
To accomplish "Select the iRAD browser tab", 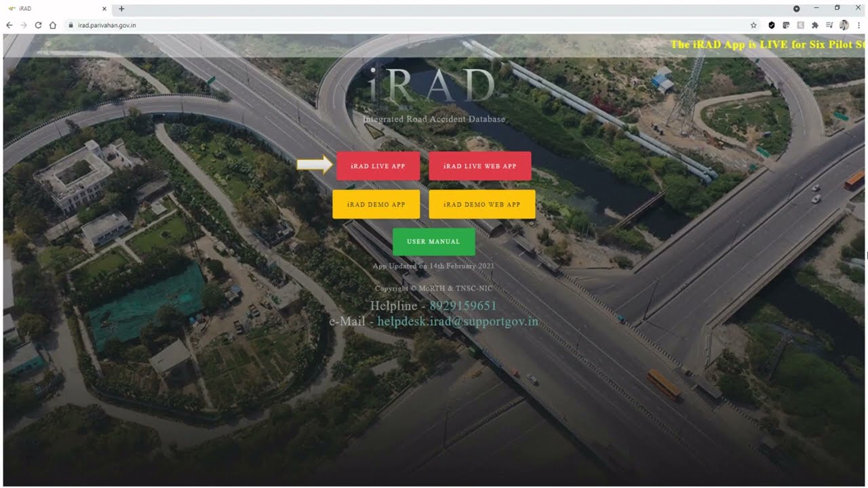I will (x=57, y=9).
